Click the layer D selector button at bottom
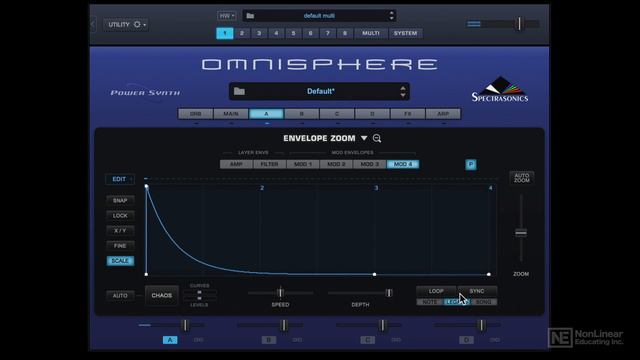The image size is (640, 360). (467, 340)
